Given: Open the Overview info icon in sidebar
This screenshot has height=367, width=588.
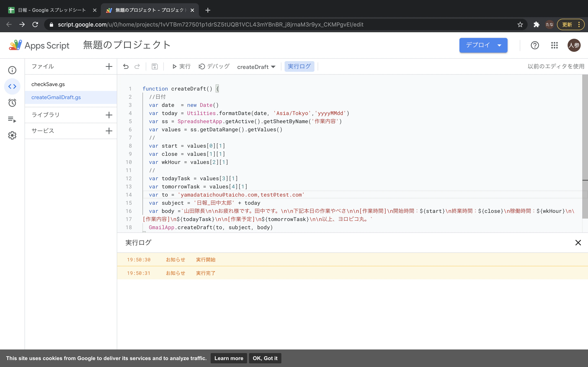Looking at the screenshot, I should coord(12,70).
